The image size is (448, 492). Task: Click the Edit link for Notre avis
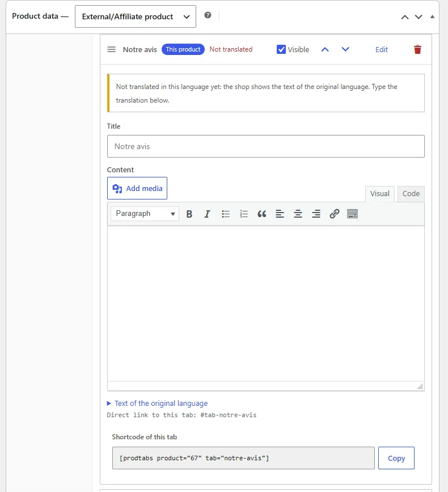(382, 49)
